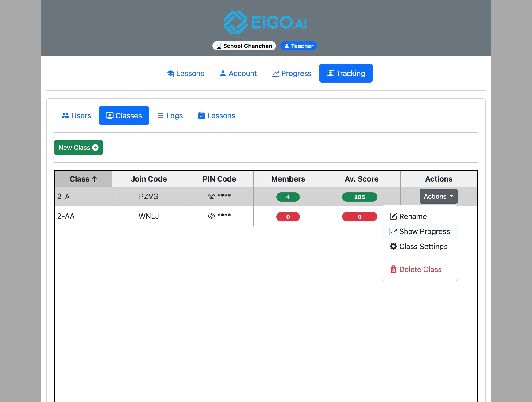Switch to the Progress tab
The image size is (532, 402).
(292, 73)
